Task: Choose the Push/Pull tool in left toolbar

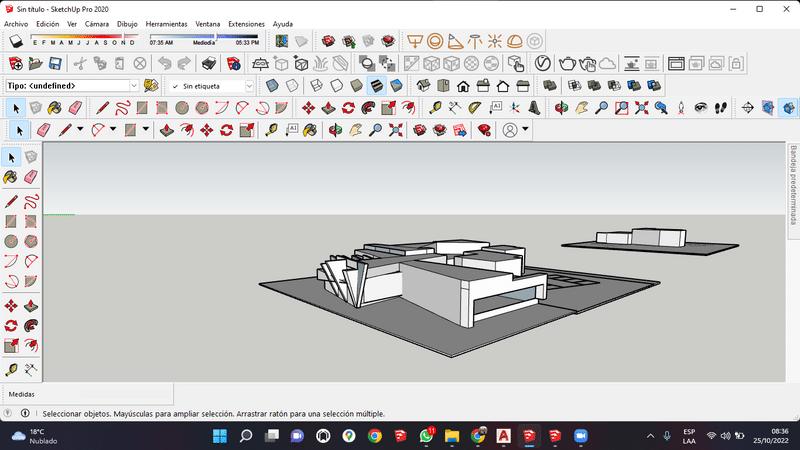Action: click(30, 306)
